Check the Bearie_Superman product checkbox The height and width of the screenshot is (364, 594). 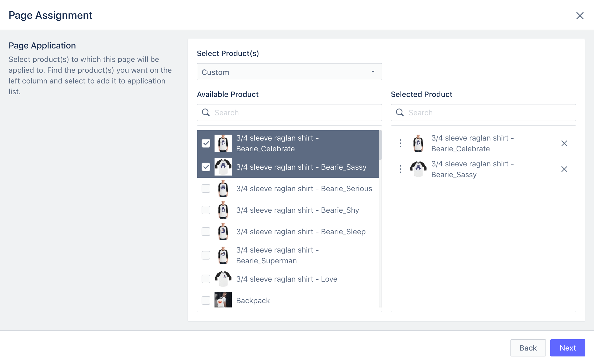(x=206, y=255)
